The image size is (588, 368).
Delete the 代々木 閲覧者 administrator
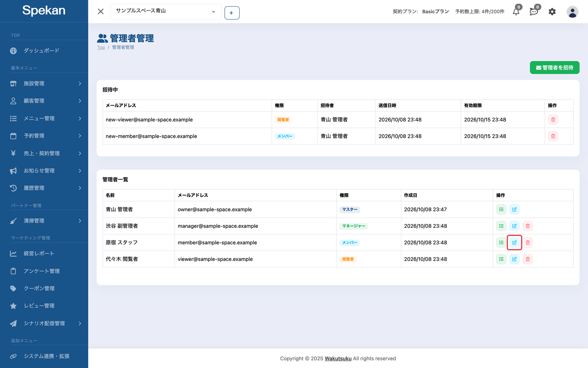(528, 259)
